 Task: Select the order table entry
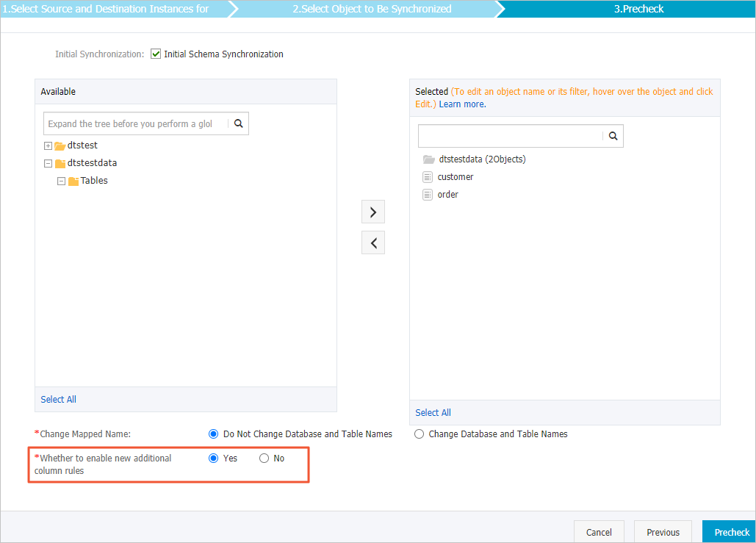click(x=448, y=194)
